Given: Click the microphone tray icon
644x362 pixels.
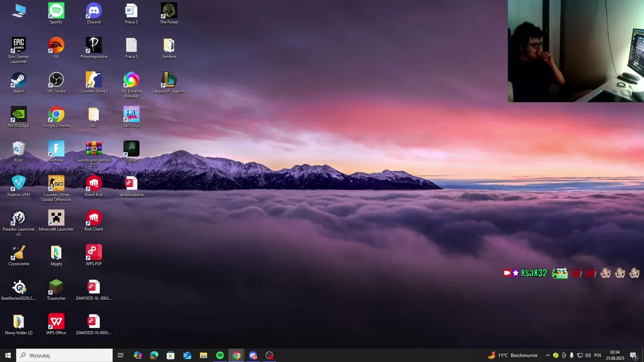Looking at the screenshot, I should (572, 355).
